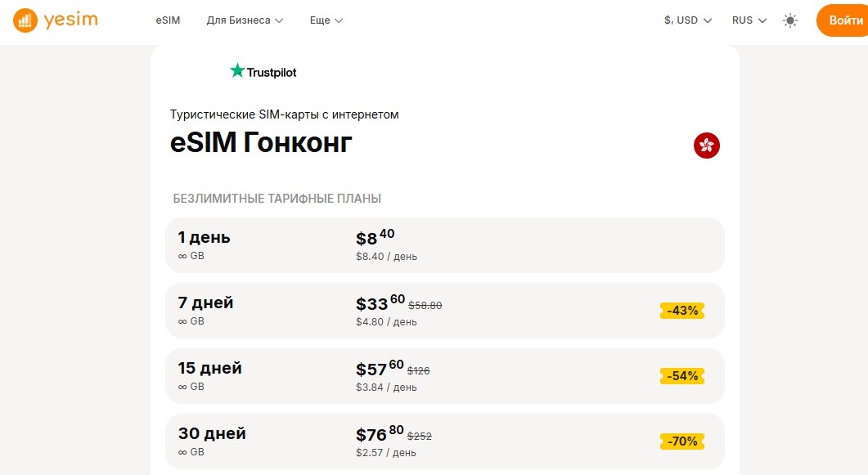
Task: Open the USD currency dropdown
Action: [687, 20]
